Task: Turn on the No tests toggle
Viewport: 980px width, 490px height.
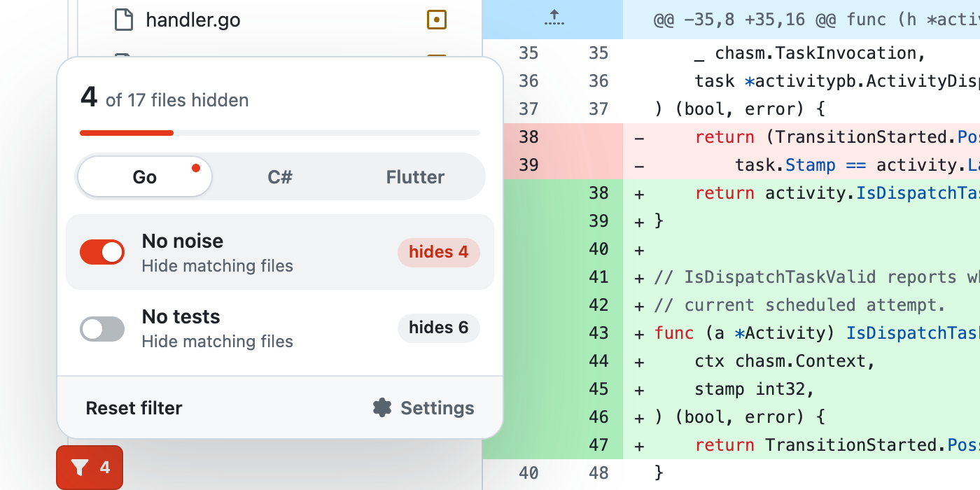Action: click(x=102, y=328)
